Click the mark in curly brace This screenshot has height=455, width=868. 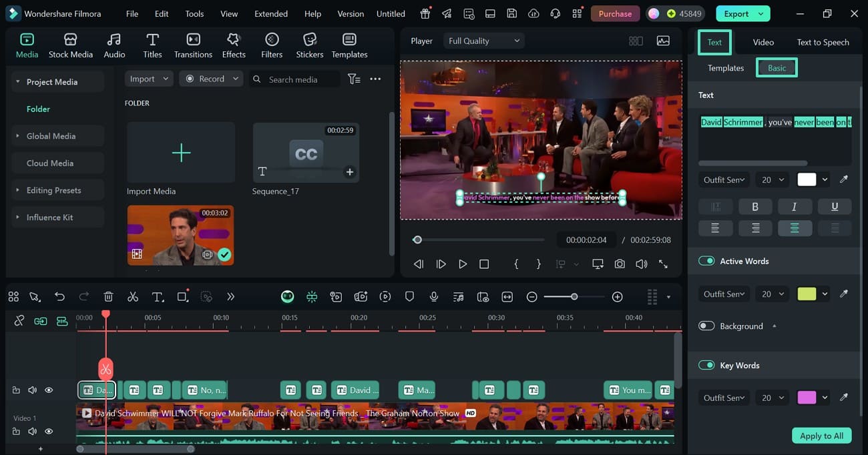516,264
